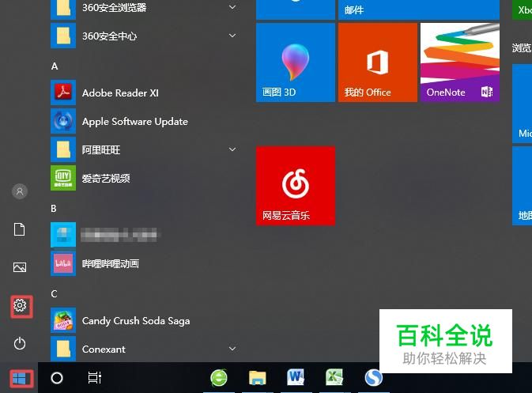This screenshot has height=393, width=532.
Task: Open the 爱奇艺视频 app
Action: pos(145,178)
